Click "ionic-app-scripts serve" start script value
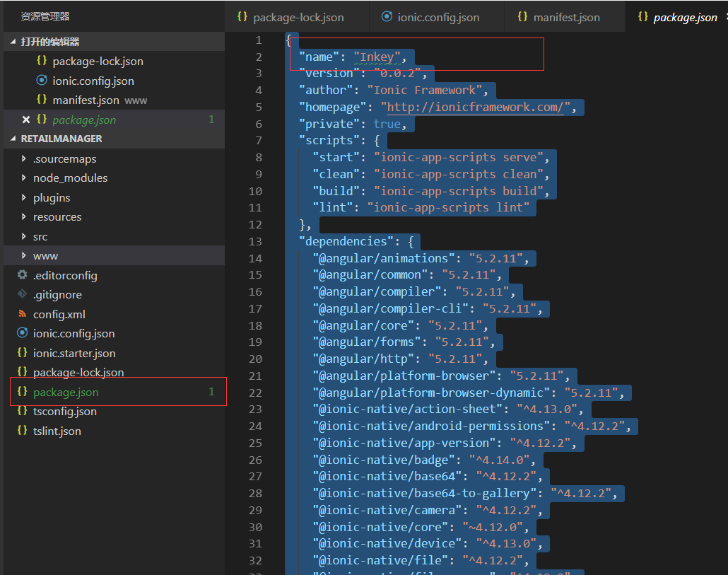The width and height of the screenshot is (728, 575). (458, 158)
